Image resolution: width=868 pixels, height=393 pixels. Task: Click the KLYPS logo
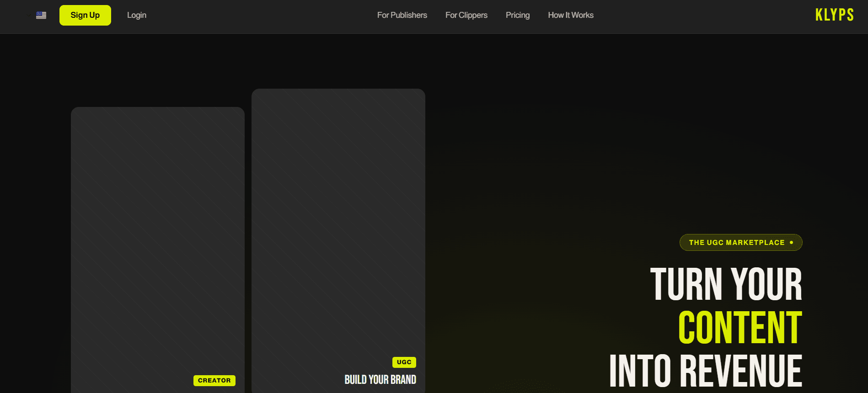834,15
